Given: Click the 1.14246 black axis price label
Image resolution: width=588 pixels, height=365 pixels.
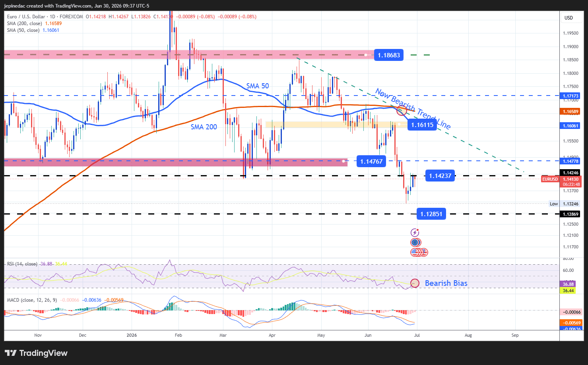Looking at the screenshot, I should [571, 173].
